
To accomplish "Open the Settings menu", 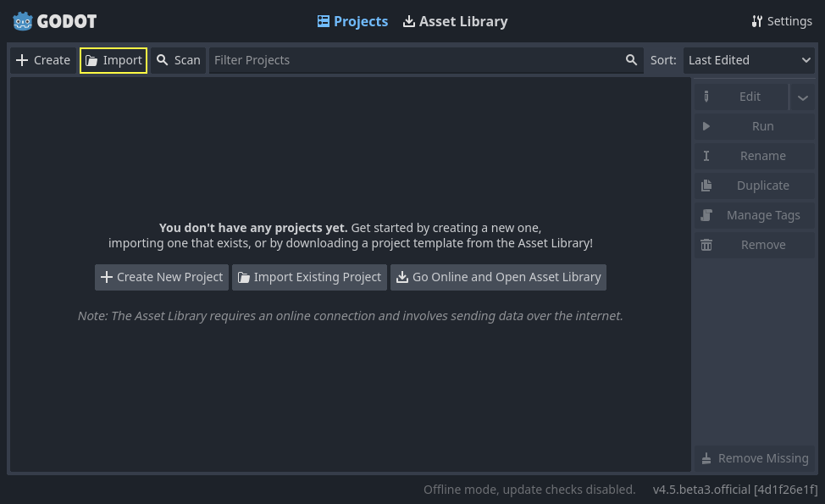I will click(x=781, y=21).
